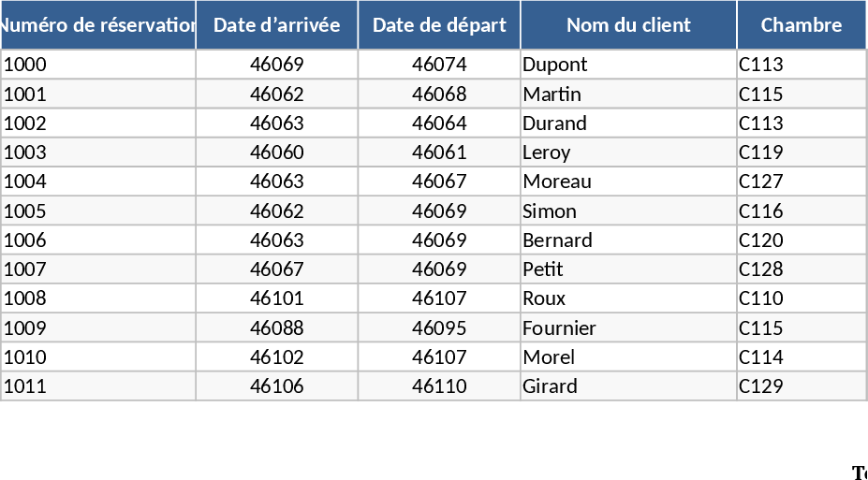Select the Bernard client name cell
Screen dimensions: 868x480
coord(628,240)
